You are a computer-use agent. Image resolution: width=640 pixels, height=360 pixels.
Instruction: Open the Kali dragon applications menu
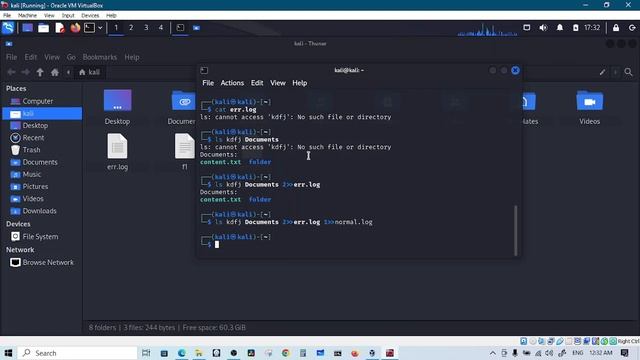(8, 28)
